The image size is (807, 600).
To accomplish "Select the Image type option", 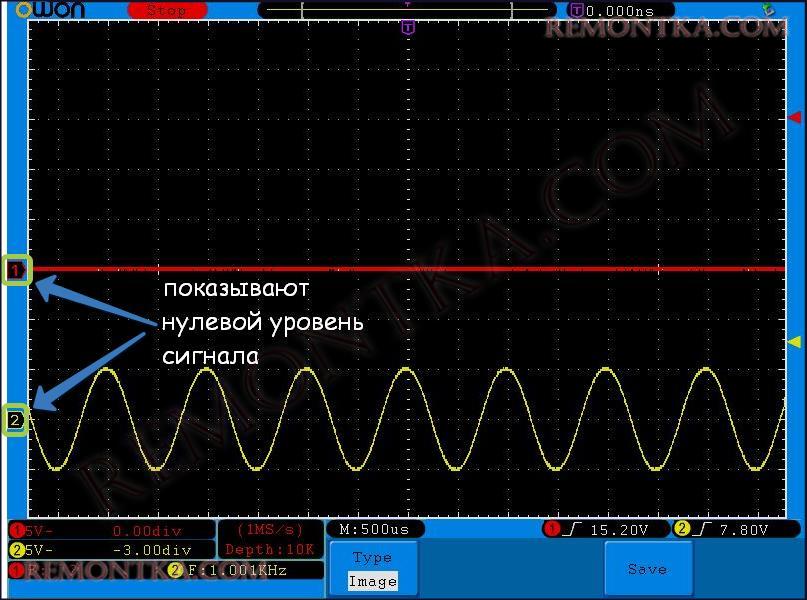I will click(373, 581).
